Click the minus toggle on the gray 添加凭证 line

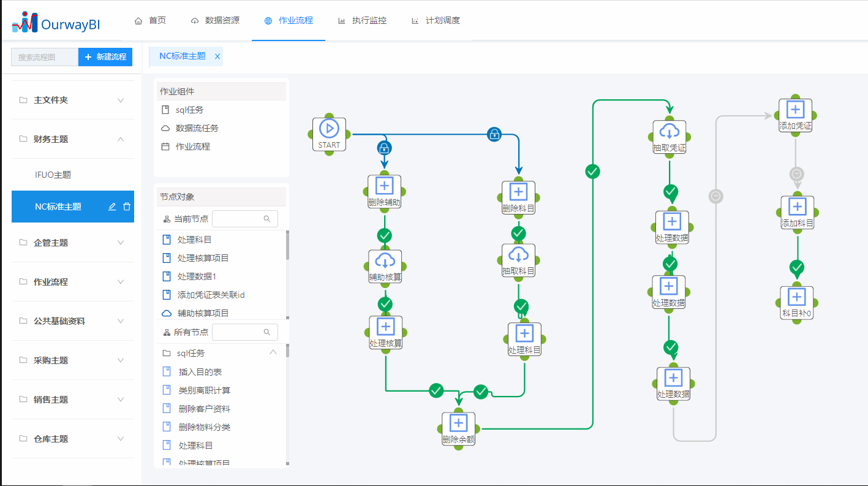[x=716, y=196]
